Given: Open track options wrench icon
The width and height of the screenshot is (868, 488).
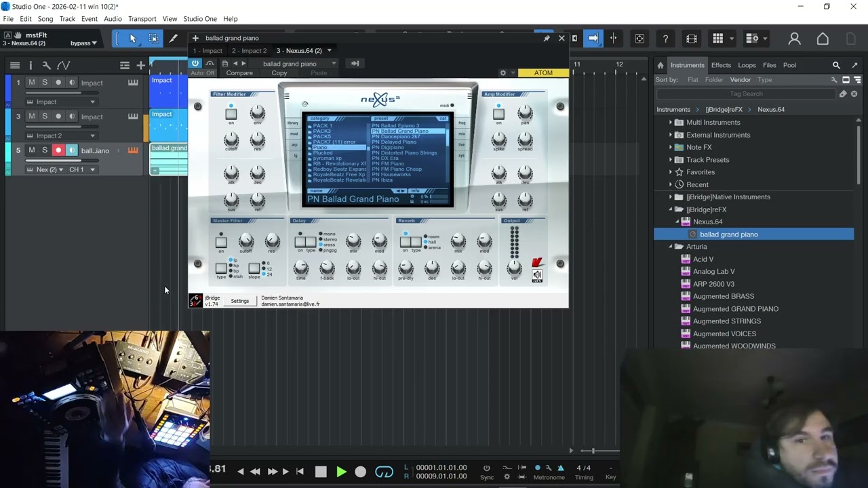Looking at the screenshot, I should tap(46, 65).
